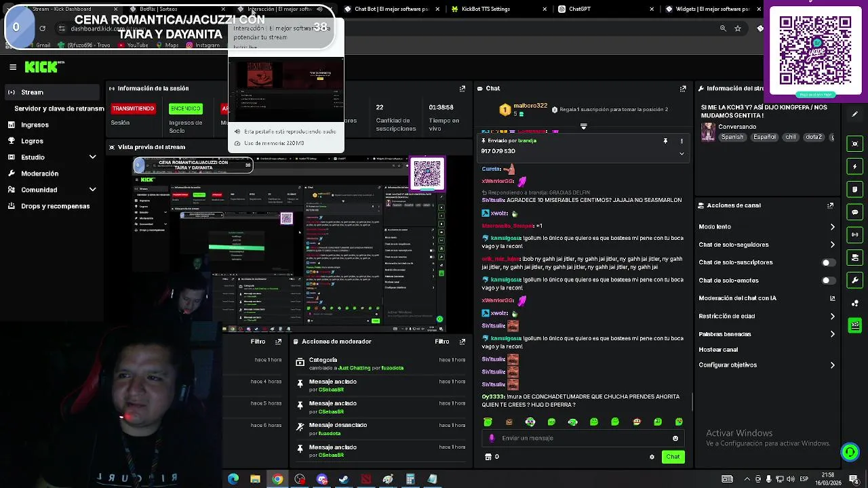Click the green Chat send button
The image size is (868, 488).
673,457
